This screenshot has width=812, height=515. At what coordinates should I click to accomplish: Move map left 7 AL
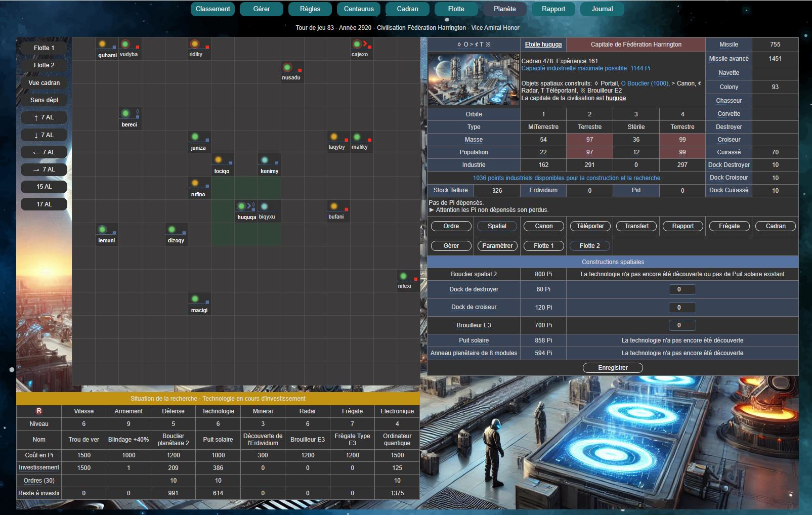(x=44, y=152)
